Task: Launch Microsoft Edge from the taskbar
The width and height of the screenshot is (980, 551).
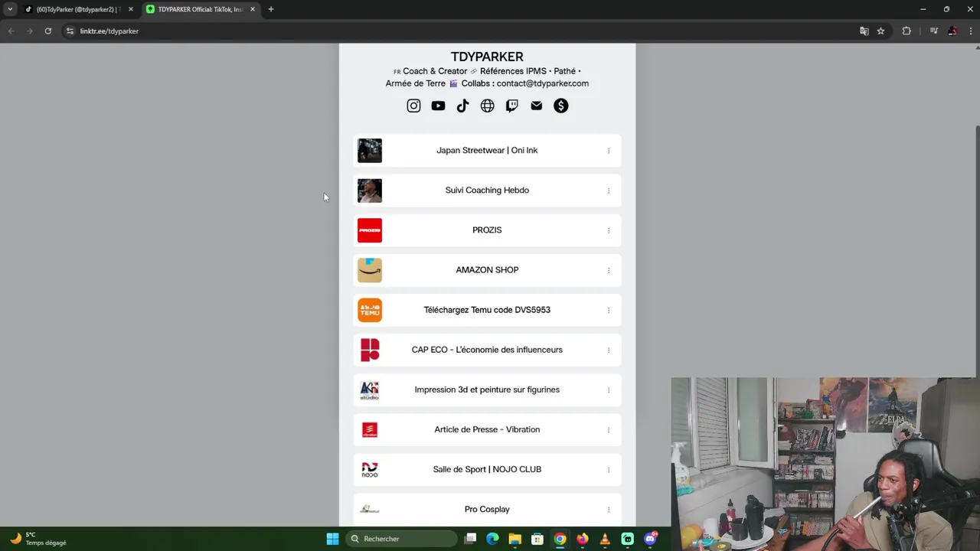Action: click(x=492, y=539)
